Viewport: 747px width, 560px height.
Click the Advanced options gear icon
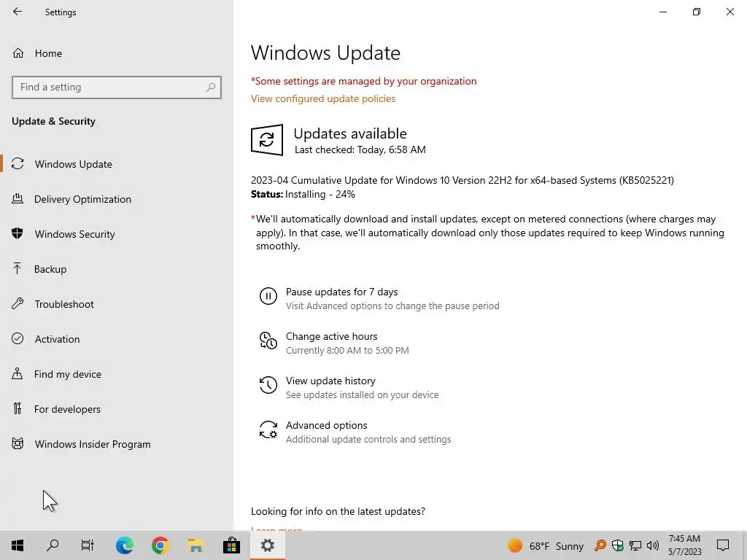268,429
